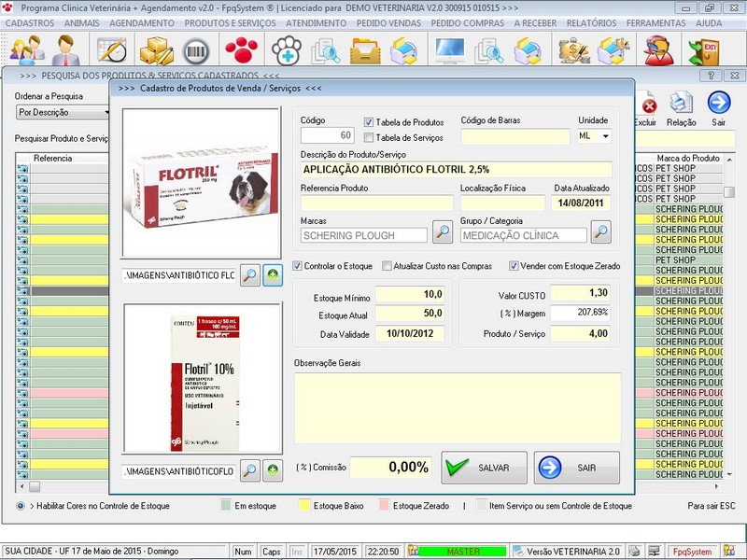Click the green exit door icon
The width and height of the screenshot is (747, 560).
[703, 50]
